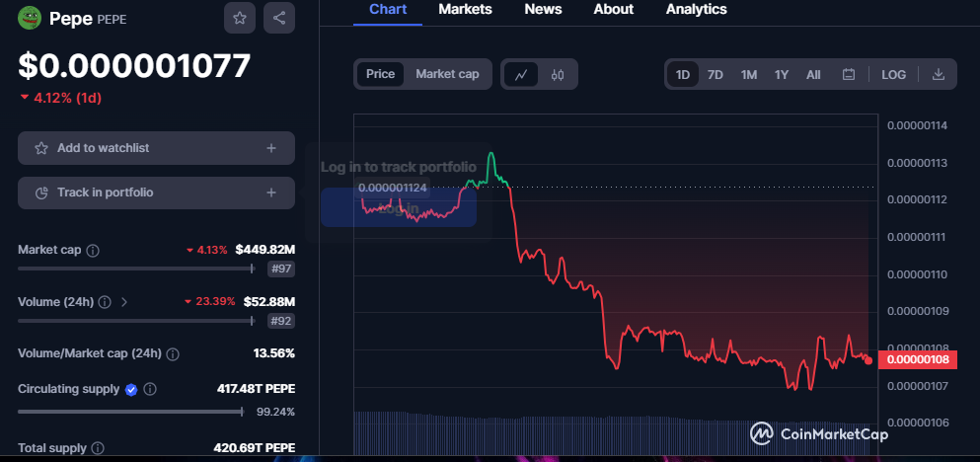Click the info icon next to Volume (24h)
Image resolution: width=980 pixels, height=462 pixels.
(105, 303)
